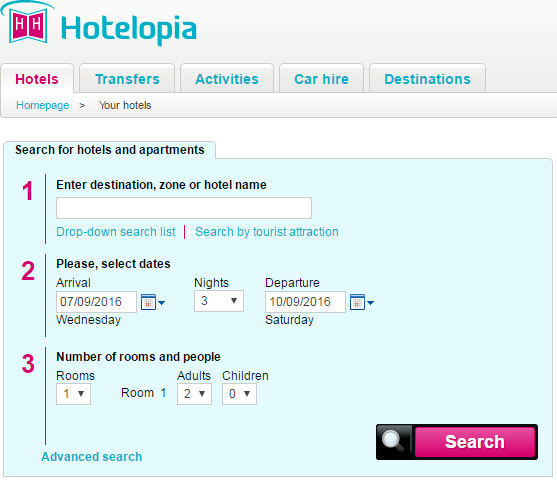Click the Hotelopia brand name text
Image resolution: width=557 pixels, height=481 pixels.
pyautogui.click(x=129, y=29)
